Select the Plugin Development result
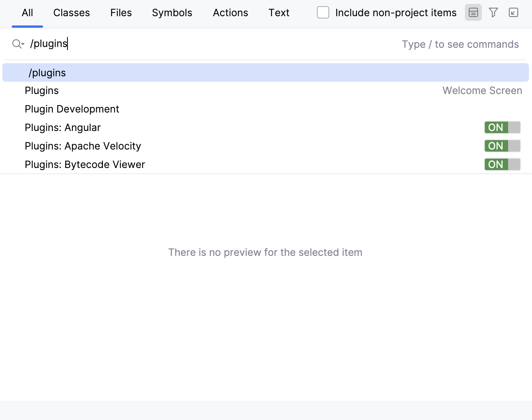532x420 pixels. (x=266, y=109)
